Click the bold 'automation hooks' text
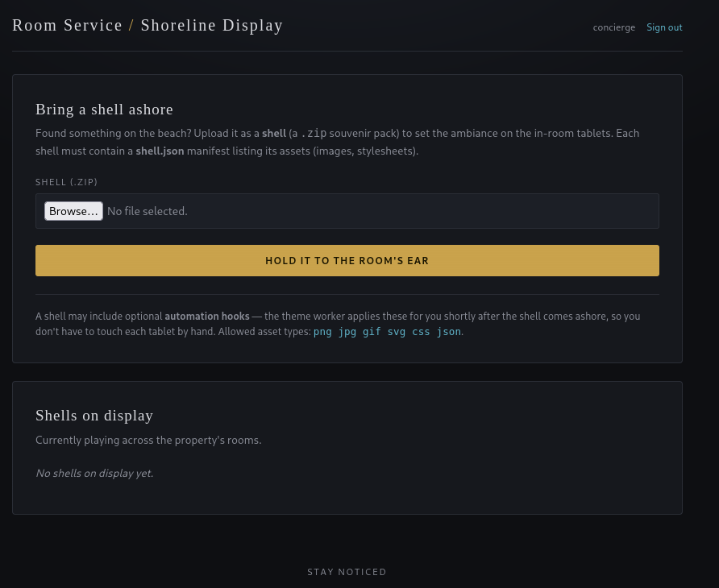 pos(207,317)
